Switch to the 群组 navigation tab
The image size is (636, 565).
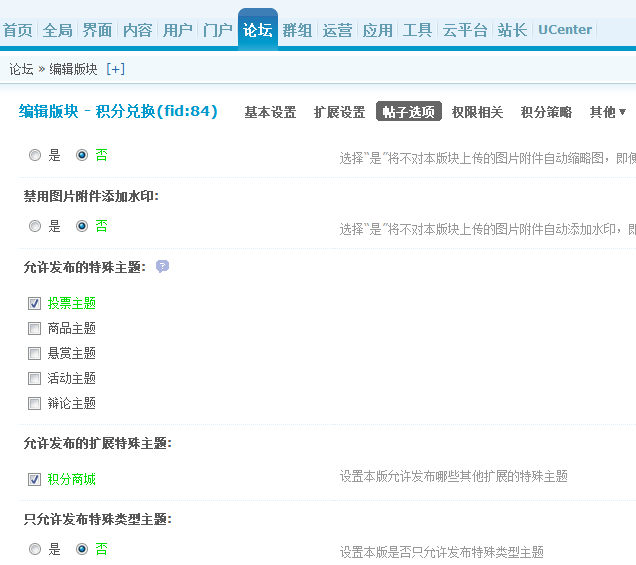coord(297,30)
